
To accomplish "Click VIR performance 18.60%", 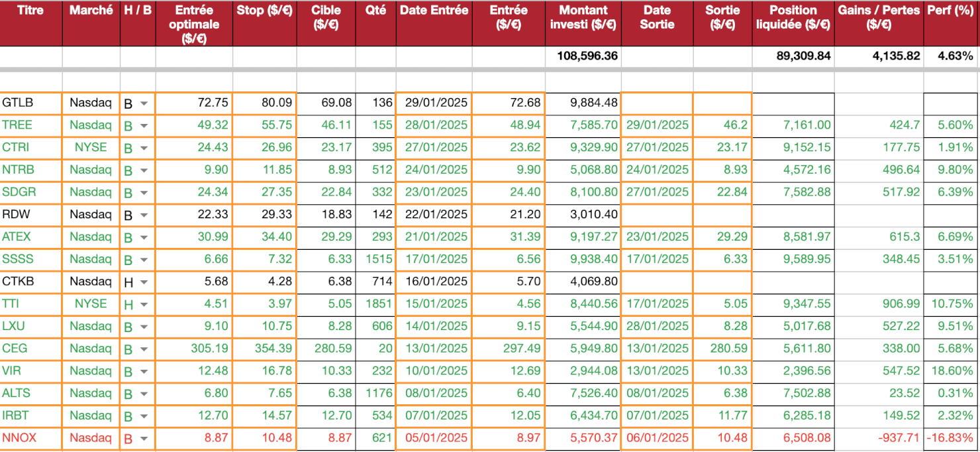I will click(952, 371).
